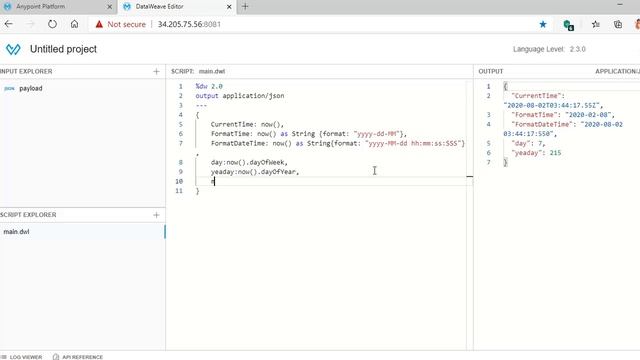Image resolution: width=640 pixels, height=360 pixels.
Task: Open the Log Viewer icon
Action: pos(4,357)
